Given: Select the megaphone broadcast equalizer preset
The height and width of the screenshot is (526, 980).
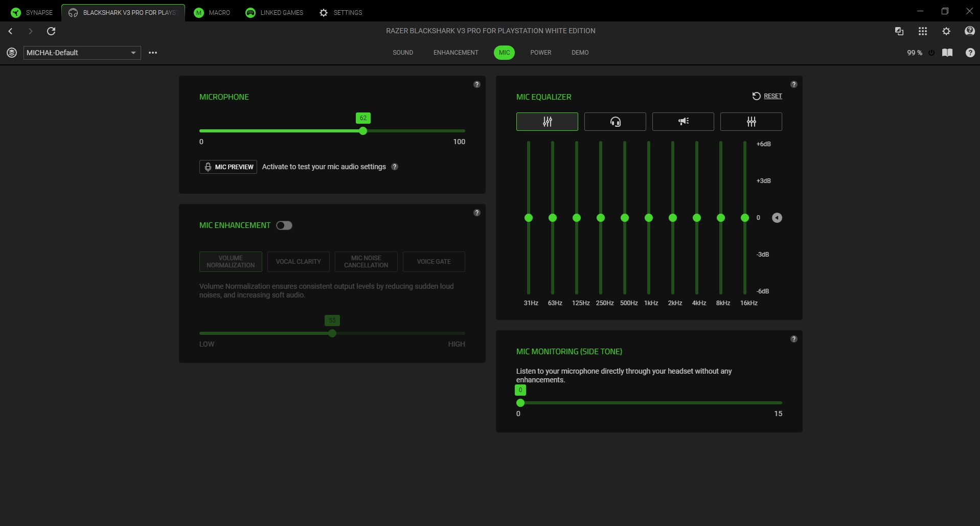Looking at the screenshot, I should [683, 122].
